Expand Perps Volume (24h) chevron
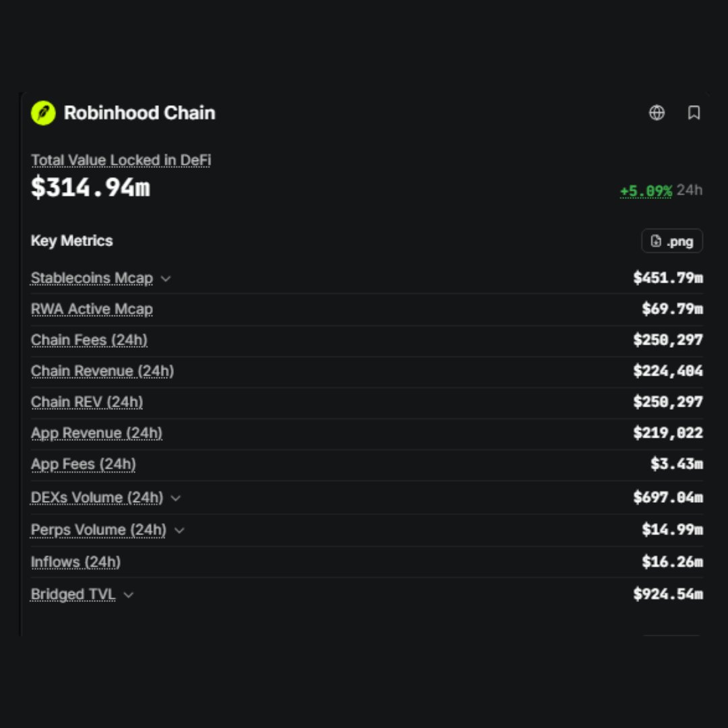The image size is (728, 728). [x=179, y=530]
